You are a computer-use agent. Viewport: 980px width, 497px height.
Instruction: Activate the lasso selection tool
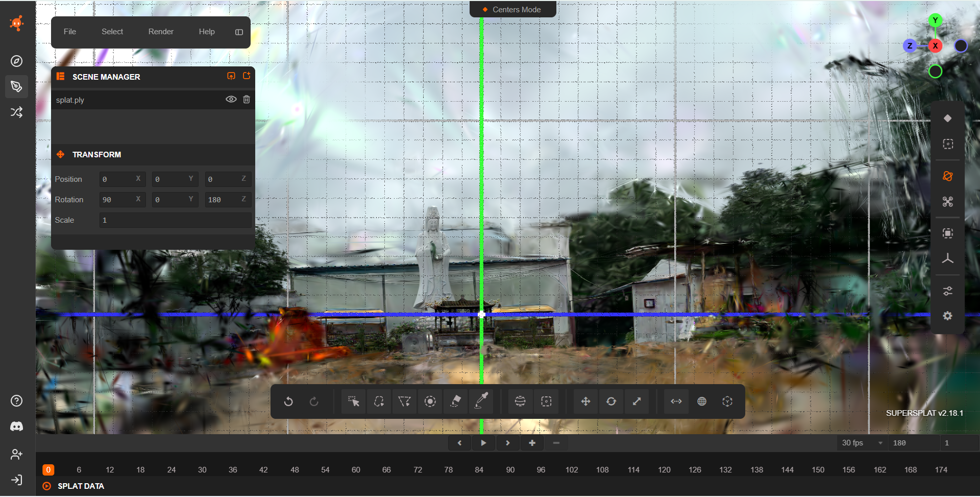click(379, 401)
